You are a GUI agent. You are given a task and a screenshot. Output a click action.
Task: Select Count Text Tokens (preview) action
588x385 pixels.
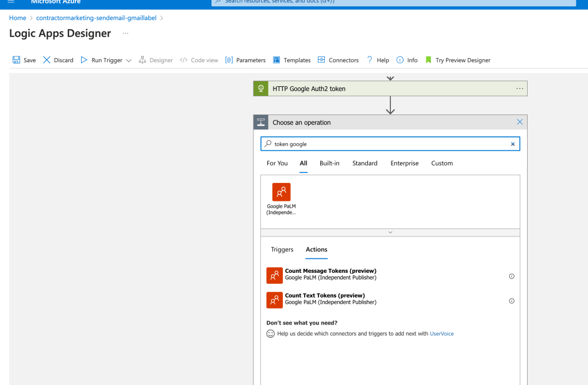pos(390,300)
